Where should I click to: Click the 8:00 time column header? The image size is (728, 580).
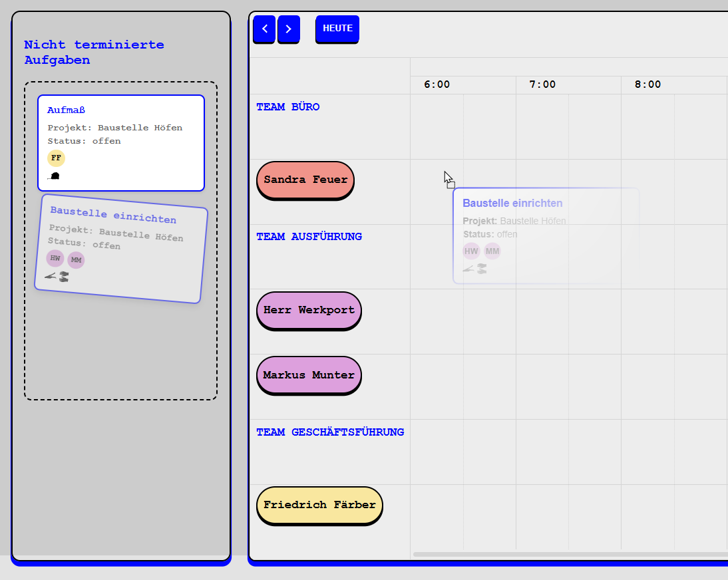(647, 84)
